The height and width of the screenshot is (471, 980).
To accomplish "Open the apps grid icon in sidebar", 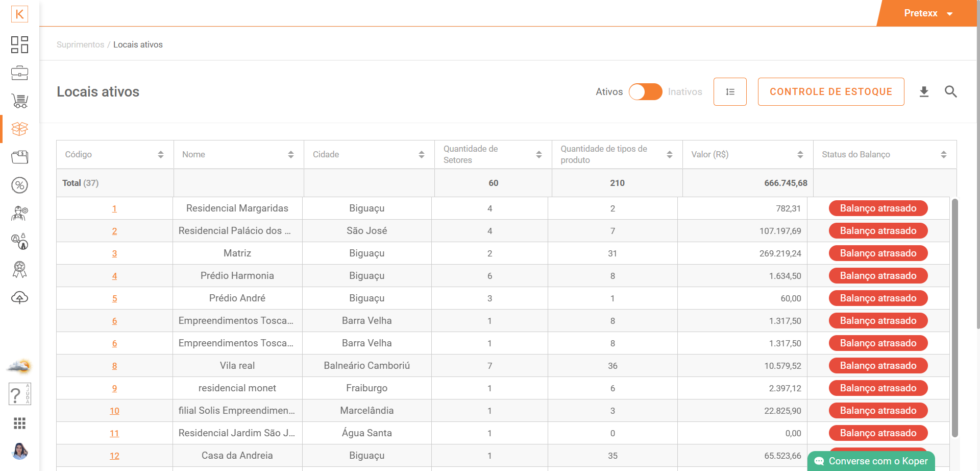I will click(x=19, y=423).
